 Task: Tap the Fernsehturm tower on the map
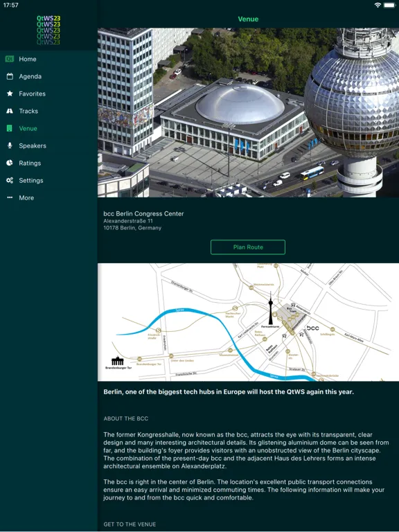[271, 310]
